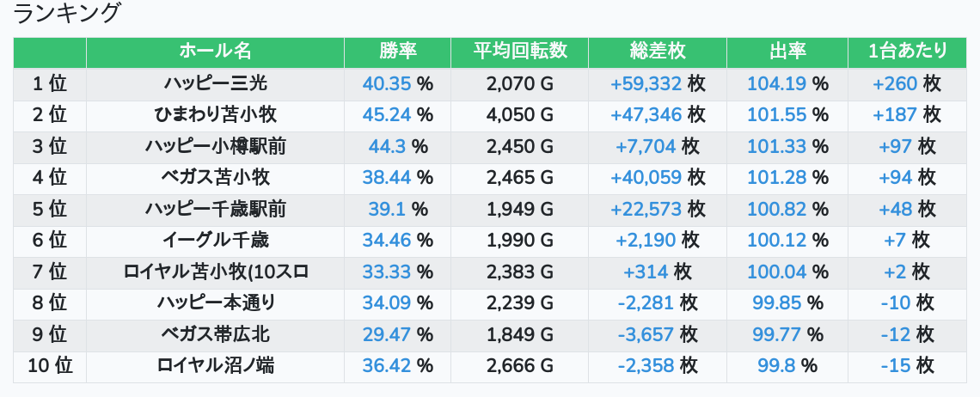The height and width of the screenshot is (397, 980).
Task: Open the ハッピー三光 hall row
Action: pos(215,83)
